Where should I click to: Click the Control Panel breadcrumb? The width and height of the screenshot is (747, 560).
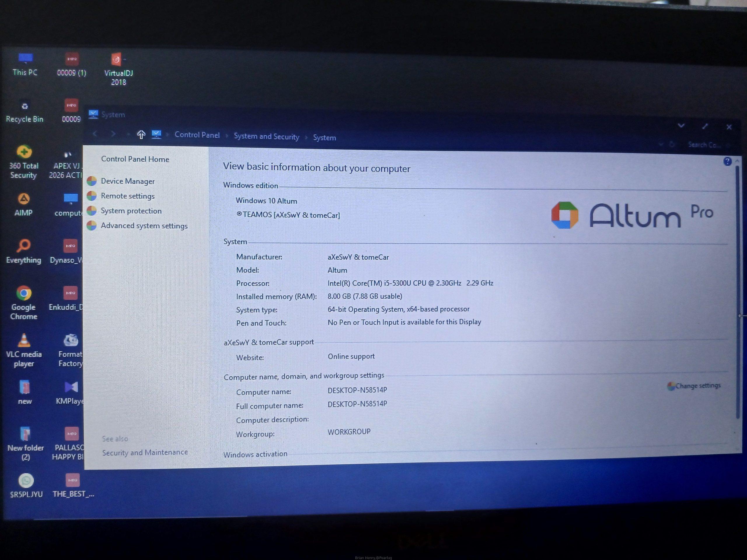[197, 135]
